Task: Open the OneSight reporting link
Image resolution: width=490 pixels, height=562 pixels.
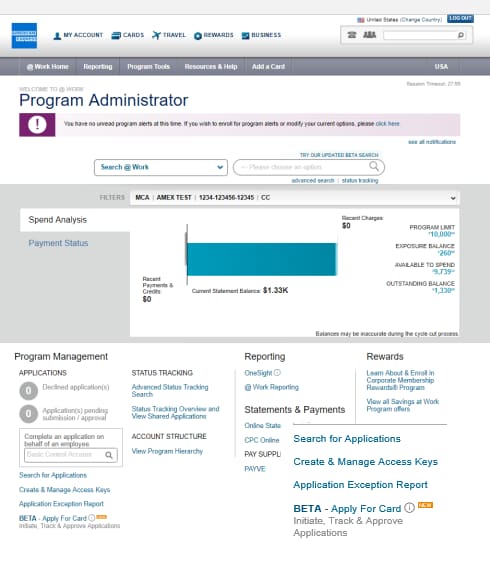Action: click(258, 373)
